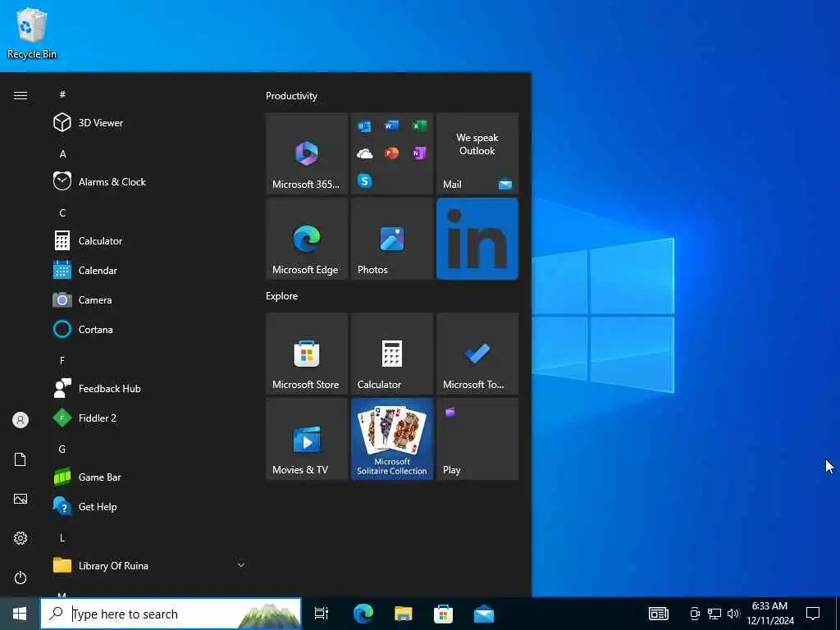
Task: Expand the Start menu hamburger
Action: [21, 95]
